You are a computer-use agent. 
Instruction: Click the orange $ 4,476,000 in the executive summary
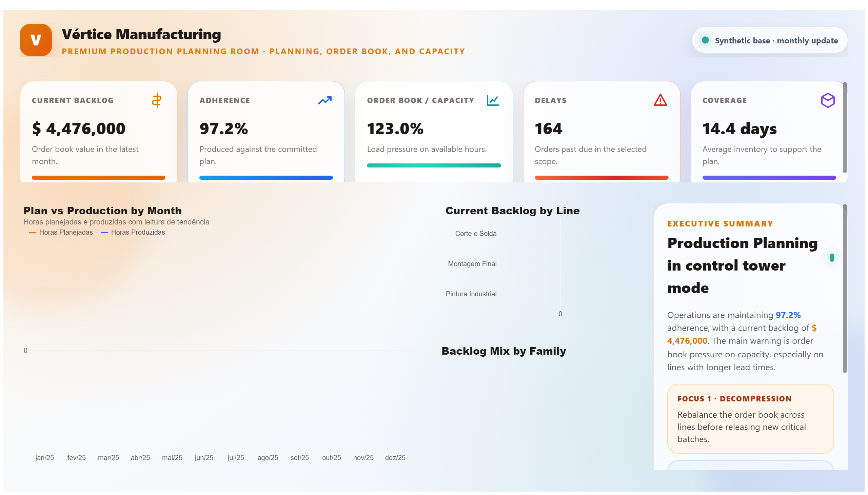(x=742, y=335)
